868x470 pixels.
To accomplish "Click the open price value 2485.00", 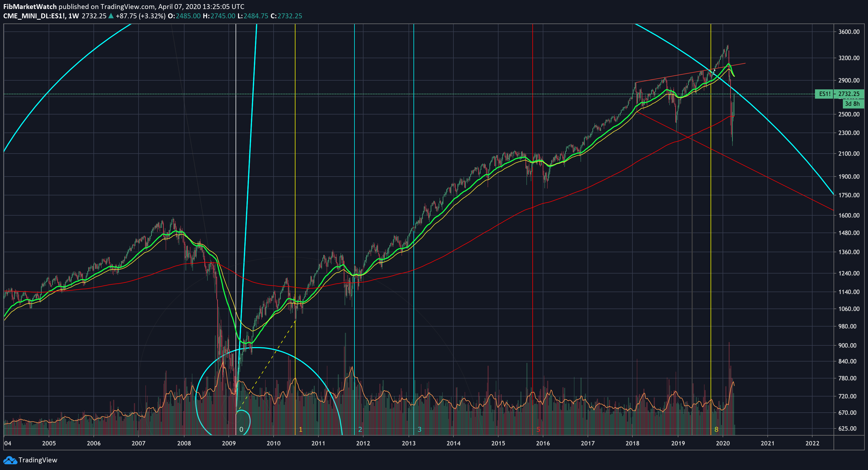I will tap(188, 16).
